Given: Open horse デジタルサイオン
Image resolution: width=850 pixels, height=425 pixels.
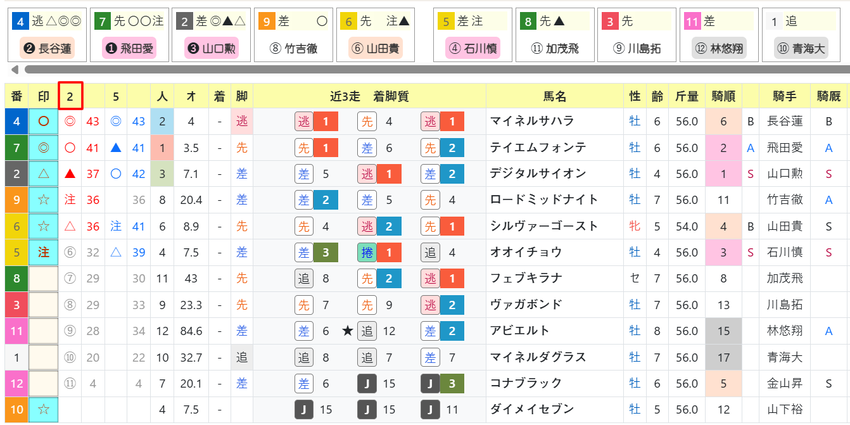Looking at the screenshot, I should coord(537,173).
